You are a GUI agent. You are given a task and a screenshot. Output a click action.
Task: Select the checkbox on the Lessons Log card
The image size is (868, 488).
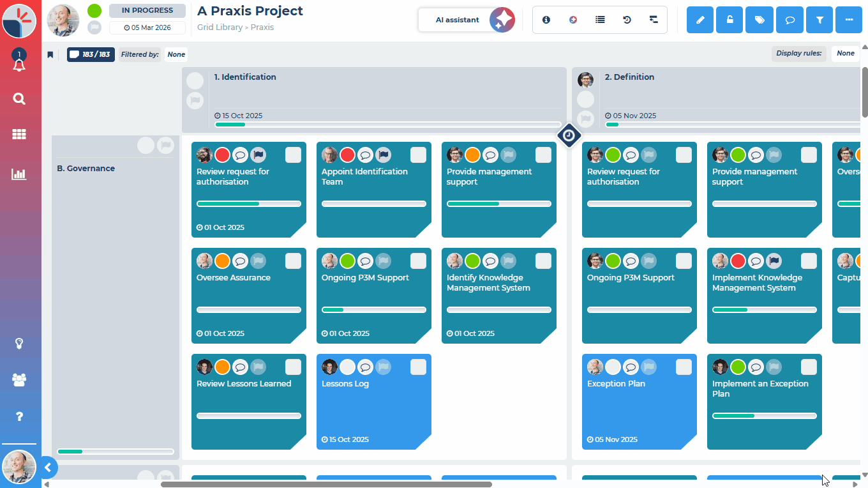click(x=418, y=367)
